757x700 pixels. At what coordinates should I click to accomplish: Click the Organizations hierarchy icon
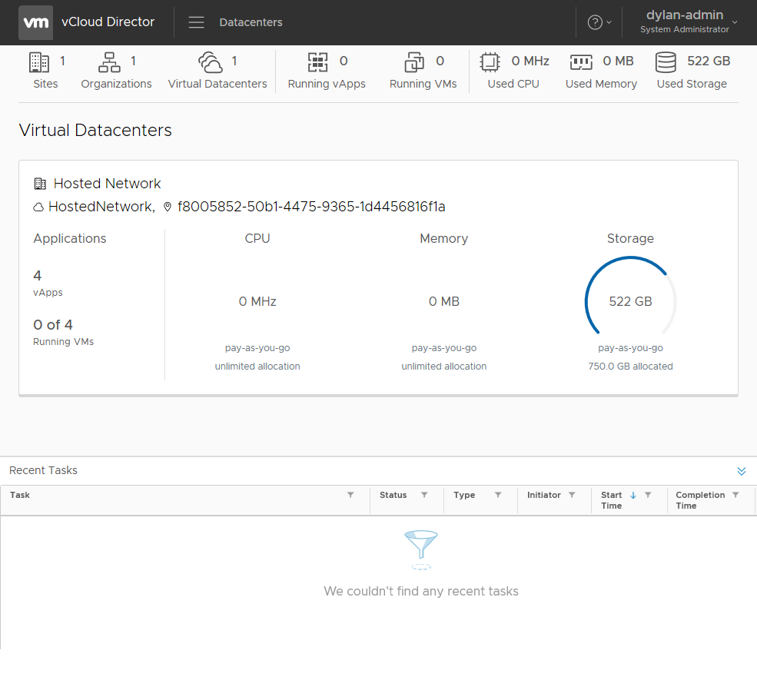click(110, 61)
